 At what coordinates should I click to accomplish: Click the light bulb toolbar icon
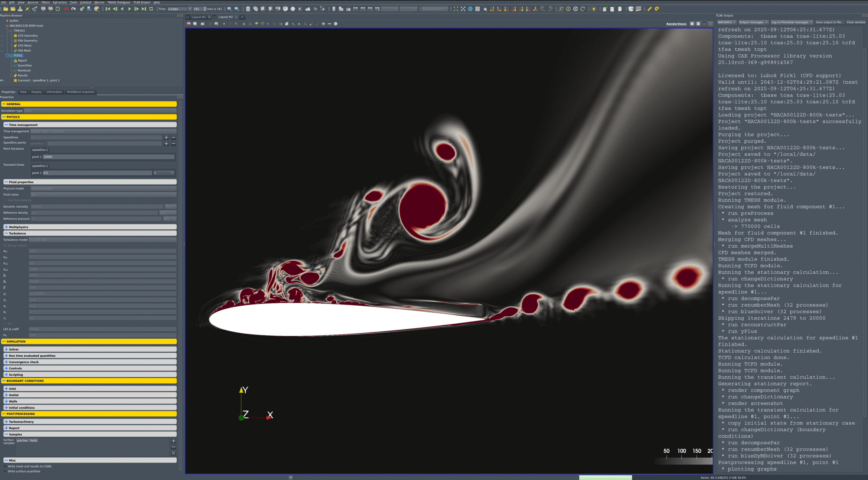pyautogui.click(x=594, y=9)
